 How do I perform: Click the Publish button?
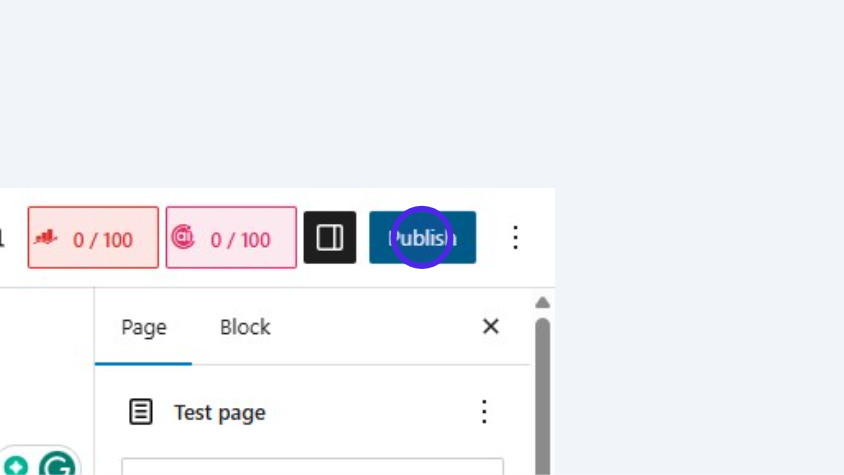(422, 238)
